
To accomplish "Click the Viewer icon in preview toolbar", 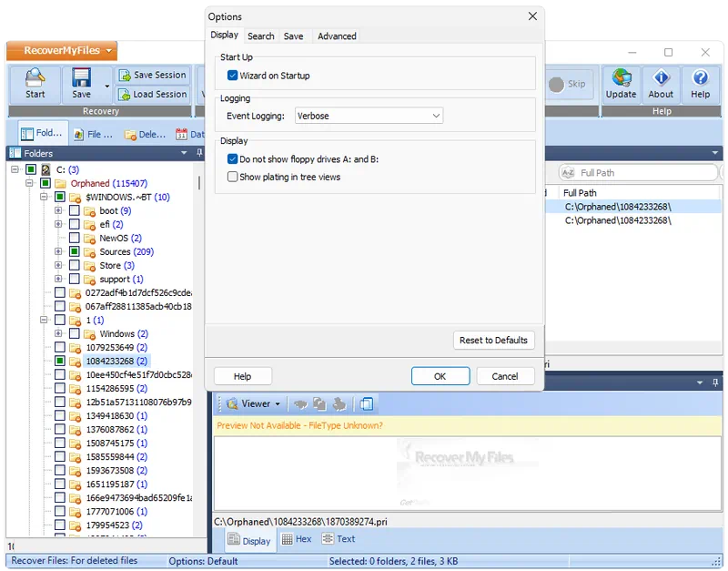I will 232,403.
